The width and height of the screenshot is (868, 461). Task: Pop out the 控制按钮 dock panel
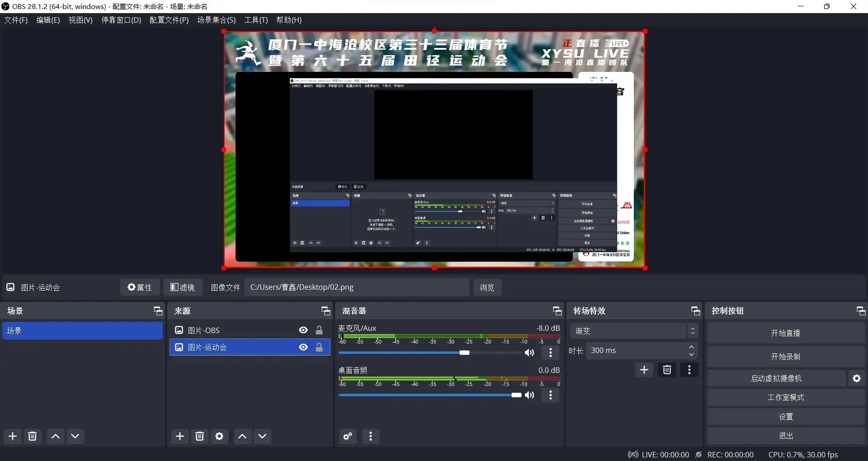(861, 311)
